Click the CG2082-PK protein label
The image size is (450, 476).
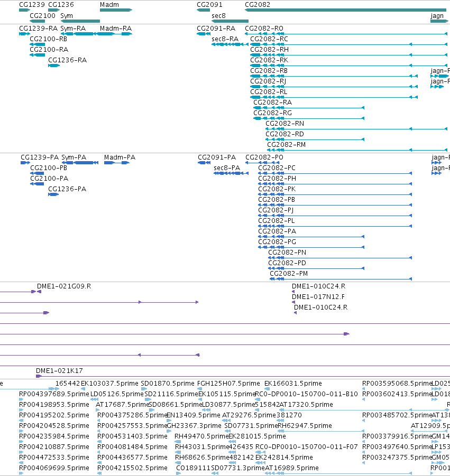[277, 189]
